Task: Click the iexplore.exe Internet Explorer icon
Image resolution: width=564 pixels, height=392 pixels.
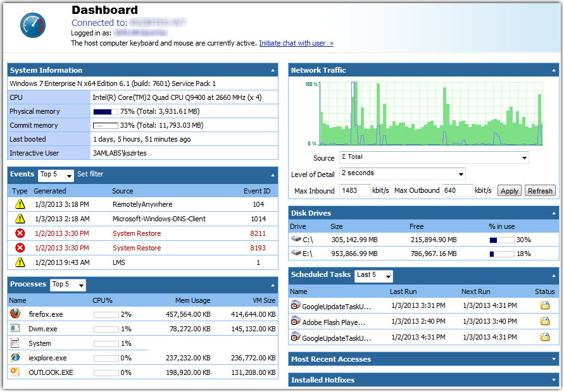Action: pyautogui.click(x=15, y=358)
